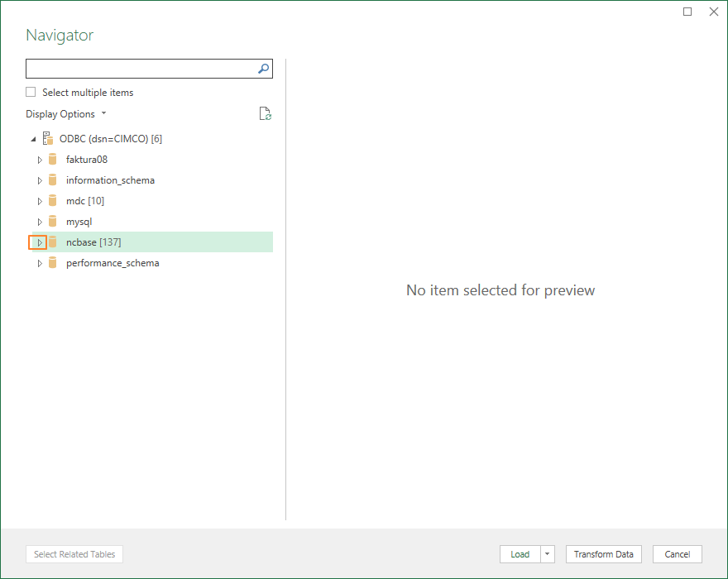728x579 pixels.
Task: Enable Select multiple items checkbox
Action: pyautogui.click(x=31, y=92)
